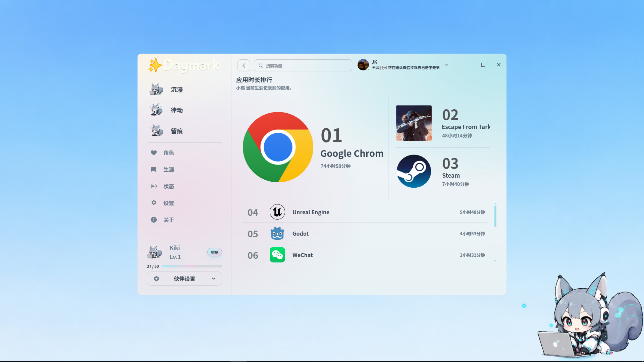Open the 留痕 traces page
The height and width of the screenshot is (362, 644).
177,131
